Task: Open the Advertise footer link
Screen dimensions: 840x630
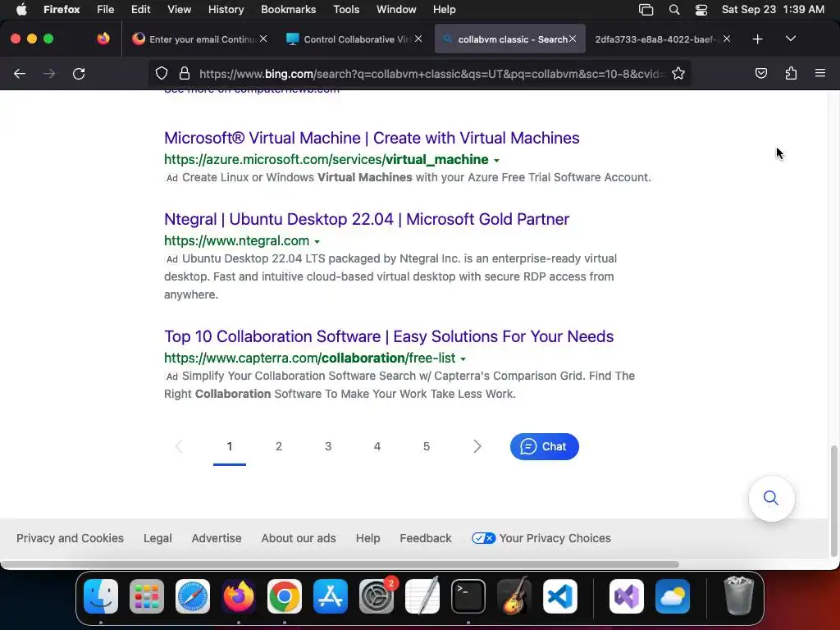Action: (x=217, y=538)
